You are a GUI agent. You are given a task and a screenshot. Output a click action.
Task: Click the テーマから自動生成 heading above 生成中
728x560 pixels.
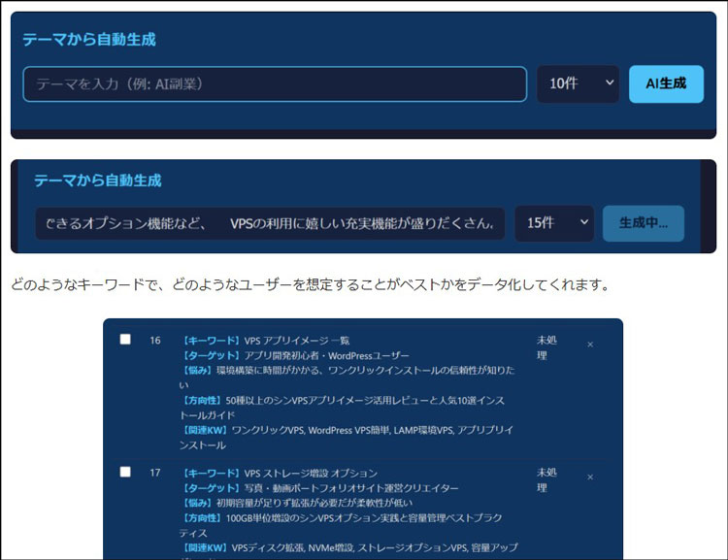tap(97, 181)
